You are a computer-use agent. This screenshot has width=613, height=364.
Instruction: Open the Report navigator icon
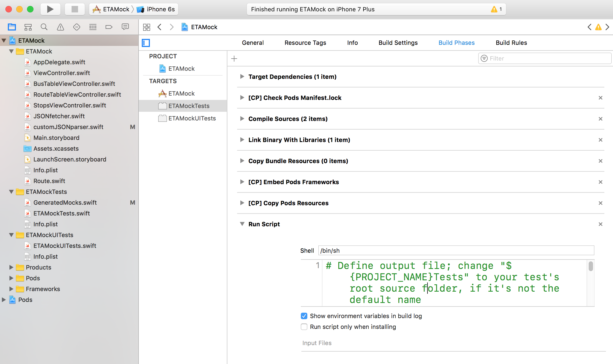point(125,27)
